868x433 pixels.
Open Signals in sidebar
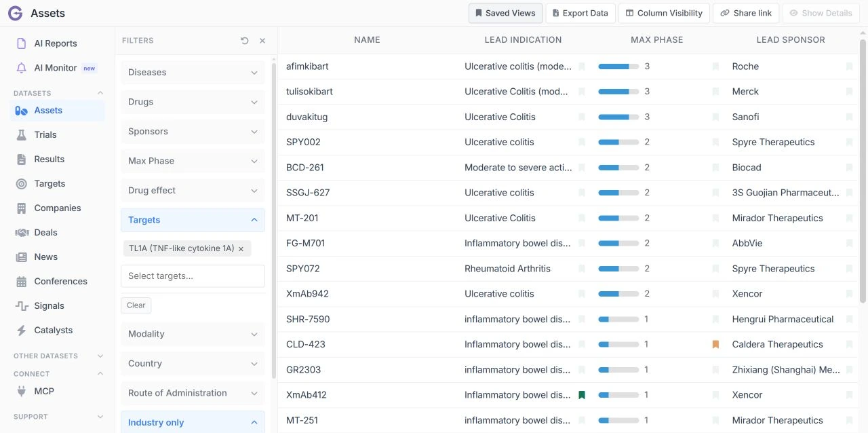57,306
